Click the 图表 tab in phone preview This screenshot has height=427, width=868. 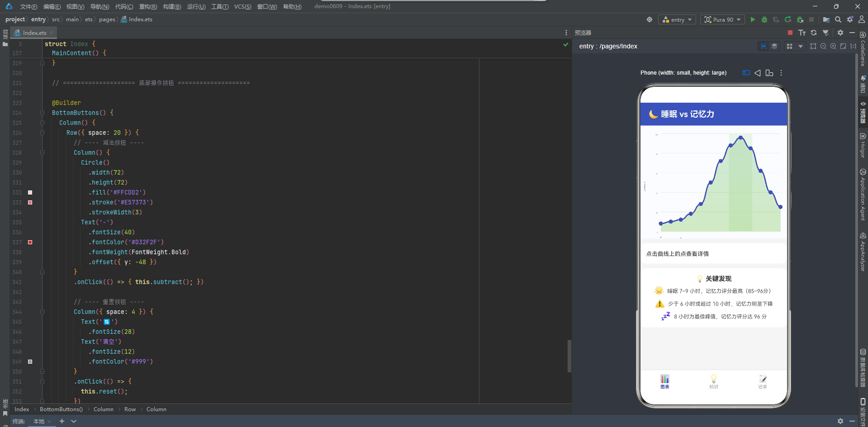(664, 381)
